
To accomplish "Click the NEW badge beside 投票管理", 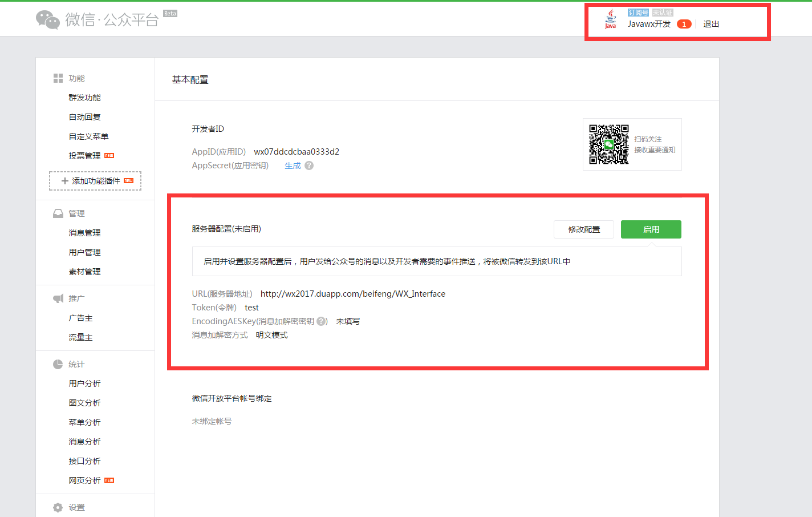I will click(x=109, y=155).
